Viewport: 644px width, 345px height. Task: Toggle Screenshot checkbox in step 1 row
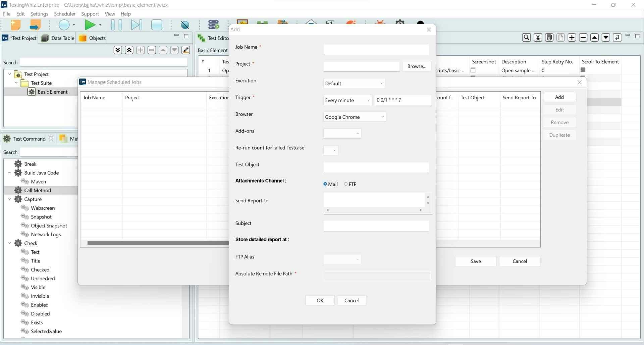point(473,70)
